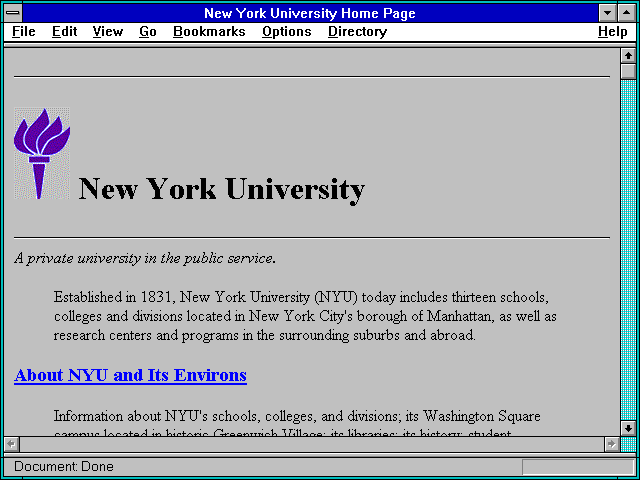Click the 'Established in 1831' paragraph
The image size is (640, 480).
[x=305, y=316]
